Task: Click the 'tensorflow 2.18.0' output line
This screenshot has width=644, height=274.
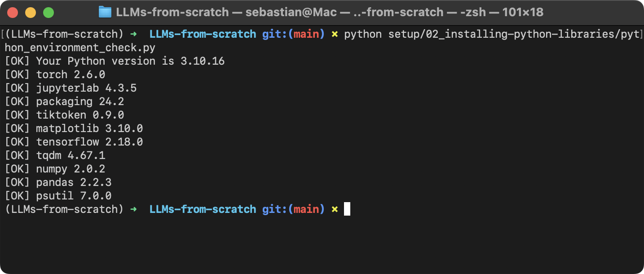Action: pyautogui.click(x=74, y=142)
